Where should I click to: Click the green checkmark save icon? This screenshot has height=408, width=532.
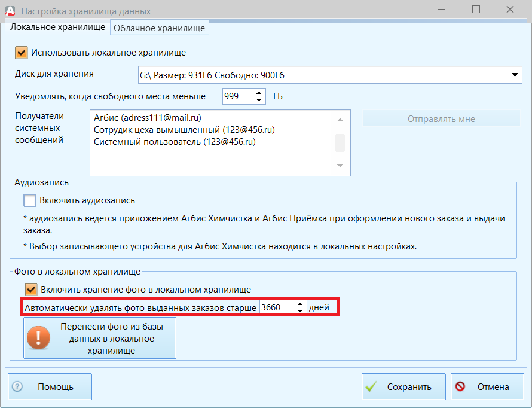pos(371,386)
